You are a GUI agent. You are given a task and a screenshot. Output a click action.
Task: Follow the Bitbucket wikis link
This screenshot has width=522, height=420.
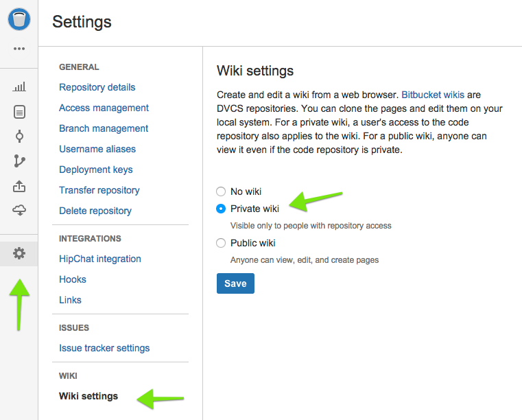coord(433,95)
